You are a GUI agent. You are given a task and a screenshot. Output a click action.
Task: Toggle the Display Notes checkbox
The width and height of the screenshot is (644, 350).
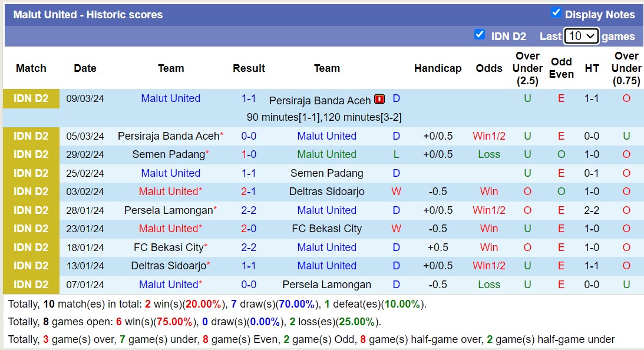[x=556, y=12]
